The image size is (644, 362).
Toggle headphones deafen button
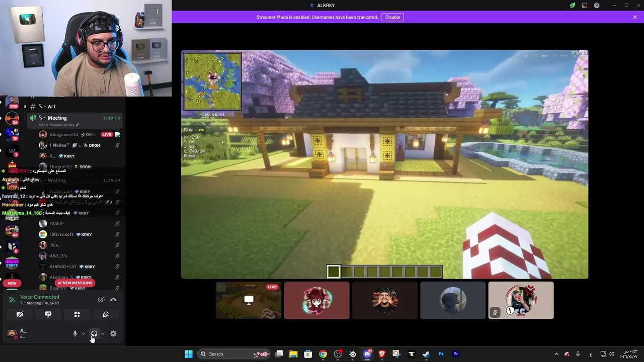coord(94,333)
